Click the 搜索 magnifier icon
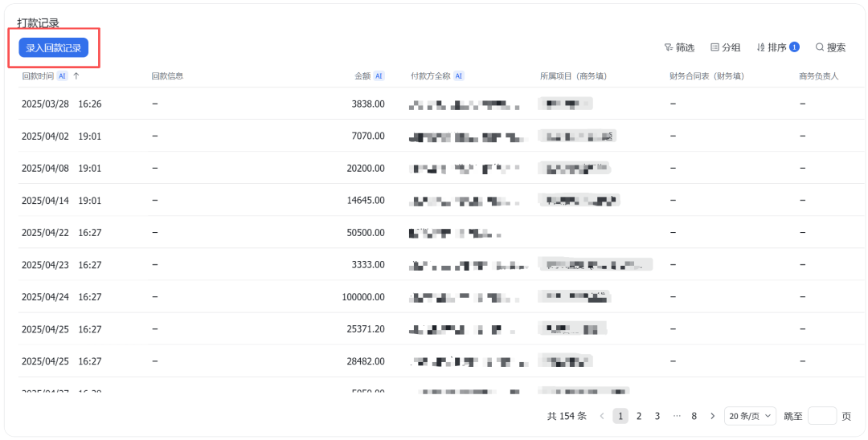Screen dimensions: 868x440 pyautogui.click(x=820, y=47)
